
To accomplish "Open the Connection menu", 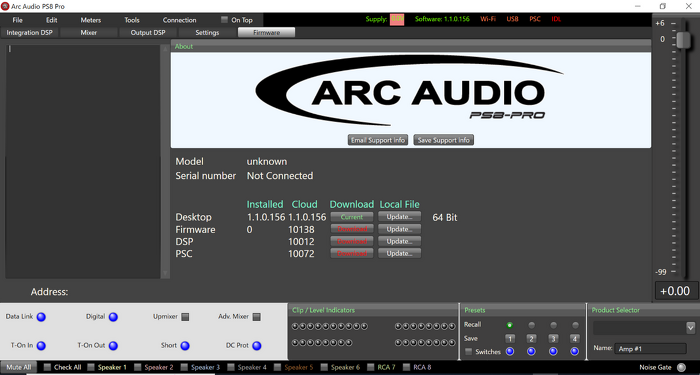I will click(x=179, y=20).
